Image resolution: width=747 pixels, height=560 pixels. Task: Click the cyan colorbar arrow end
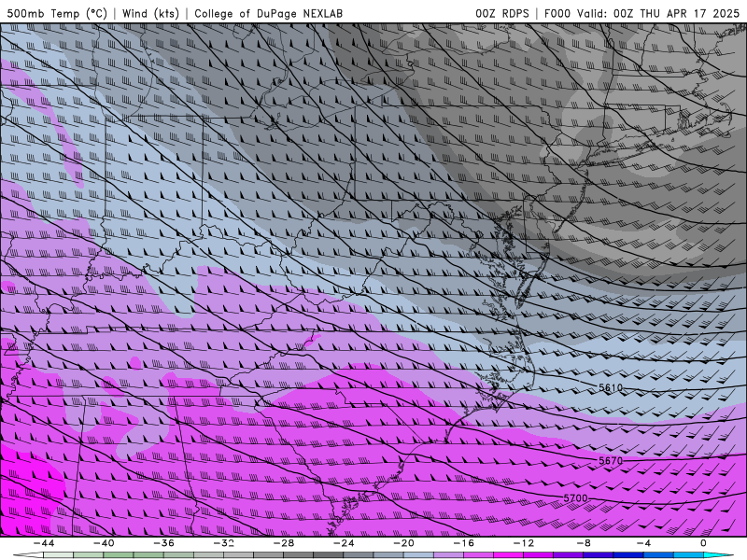(718, 555)
